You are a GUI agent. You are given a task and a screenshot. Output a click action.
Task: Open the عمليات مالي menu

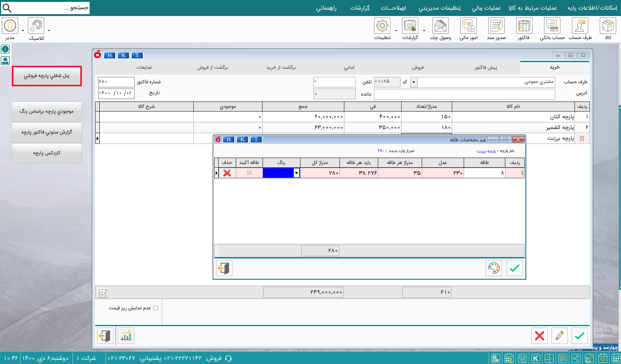[x=486, y=8]
